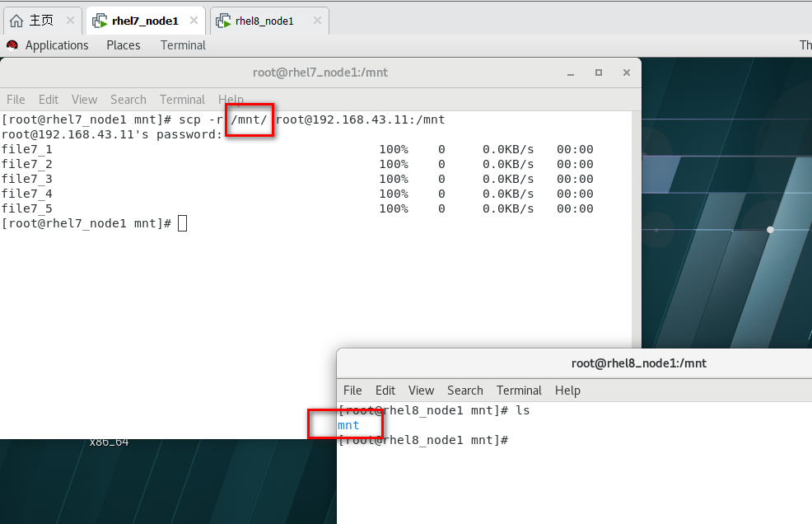The height and width of the screenshot is (524, 812).
Task: Open the Places menu
Action: 124,45
